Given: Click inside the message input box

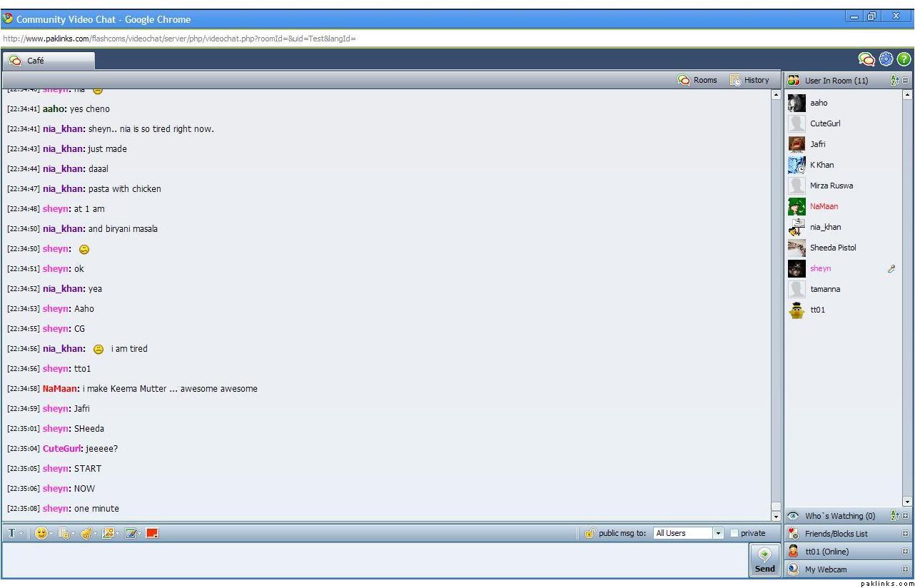Looking at the screenshot, I should pos(371,560).
